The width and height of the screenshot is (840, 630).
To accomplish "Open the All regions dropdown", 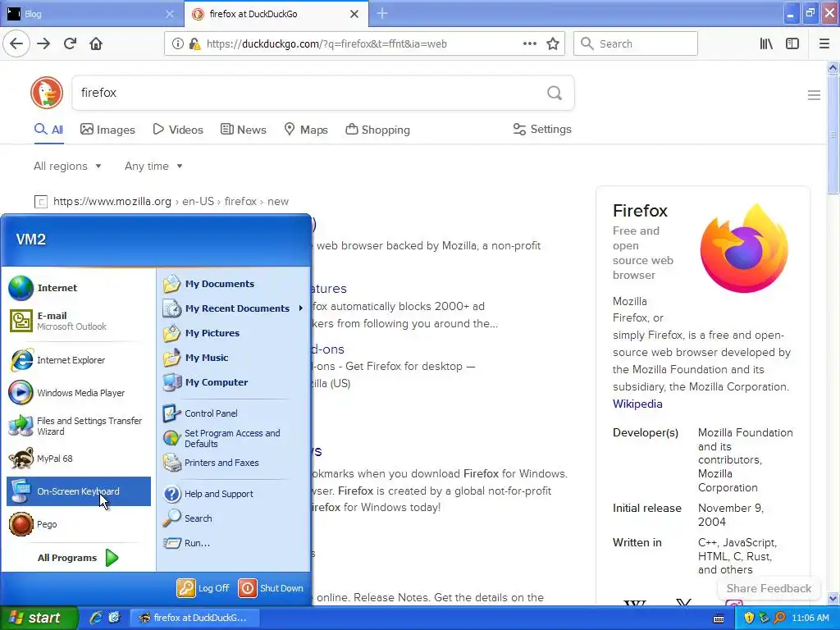I will (67, 166).
